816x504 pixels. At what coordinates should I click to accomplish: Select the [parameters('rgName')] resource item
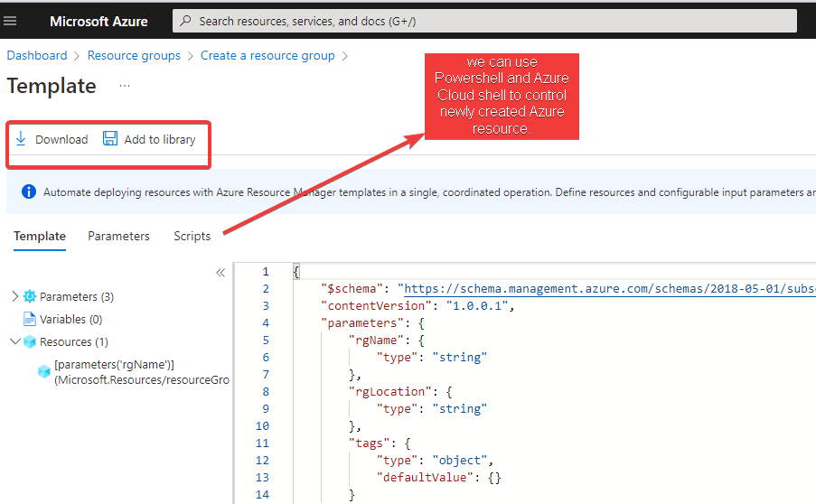pyautogui.click(x=142, y=372)
